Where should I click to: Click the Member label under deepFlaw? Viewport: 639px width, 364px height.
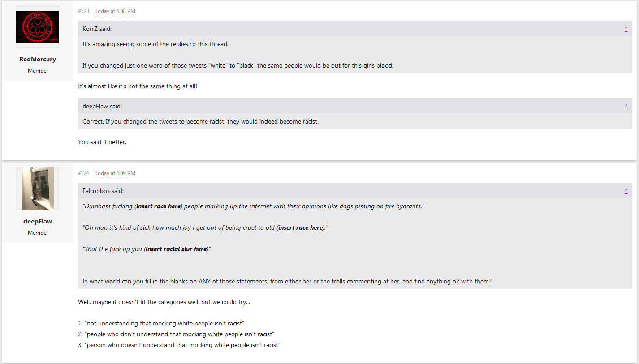[x=38, y=233]
